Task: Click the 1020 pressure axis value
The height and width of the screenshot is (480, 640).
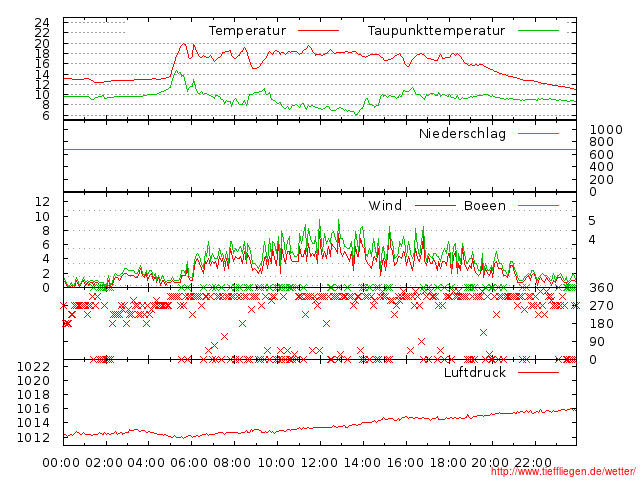Action: (33, 381)
